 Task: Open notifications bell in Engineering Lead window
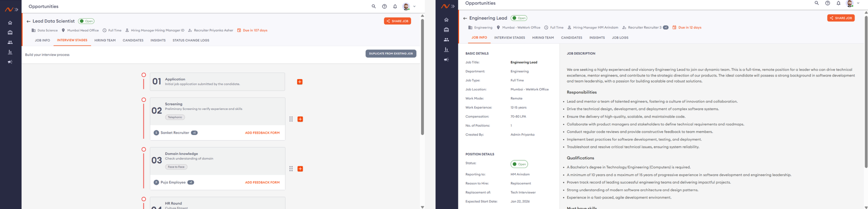(838, 3)
